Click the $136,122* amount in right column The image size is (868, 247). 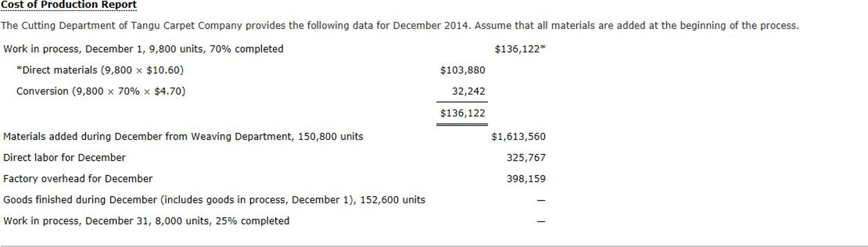click(520, 49)
